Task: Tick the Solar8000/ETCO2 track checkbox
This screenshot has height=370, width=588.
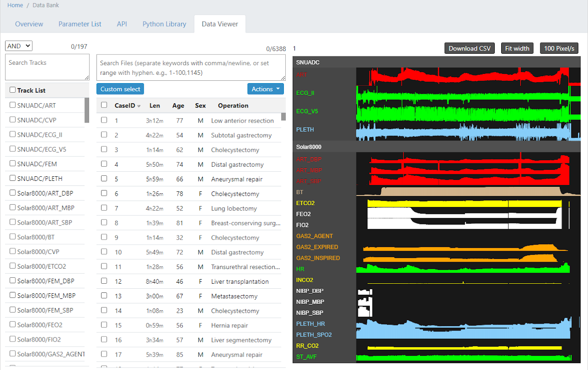Action: 12,266
